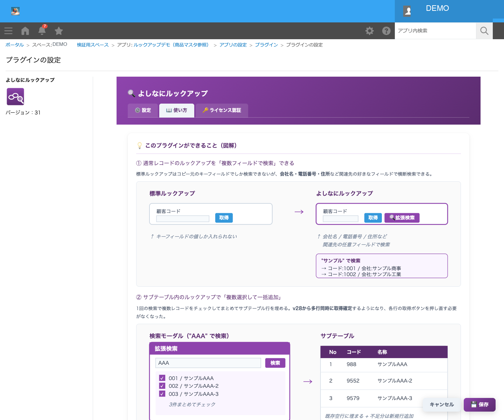Open the ポータル breadcrumb link

click(x=15, y=45)
